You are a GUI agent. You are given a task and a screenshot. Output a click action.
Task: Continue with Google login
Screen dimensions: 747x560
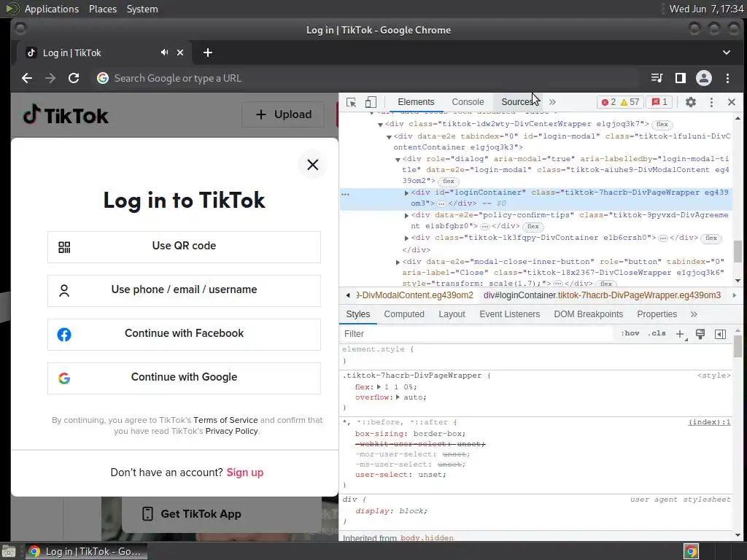(184, 378)
